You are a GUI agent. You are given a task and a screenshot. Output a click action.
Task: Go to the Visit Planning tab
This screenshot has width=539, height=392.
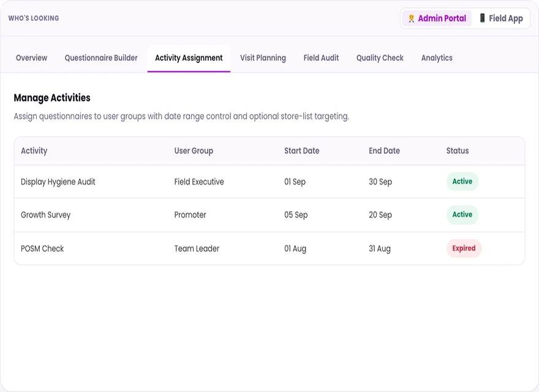tap(263, 58)
